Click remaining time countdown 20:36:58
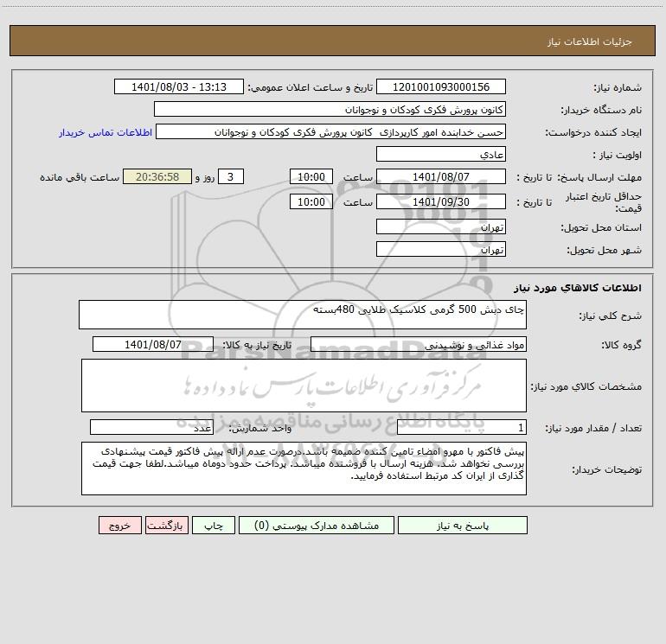 [157, 176]
